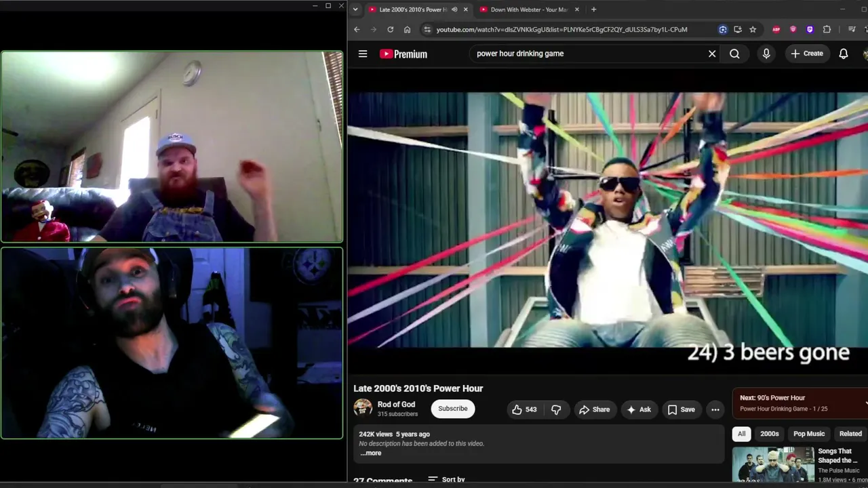Image resolution: width=868 pixels, height=488 pixels.
Task: Like the video with 543 likes
Action: 524,409
